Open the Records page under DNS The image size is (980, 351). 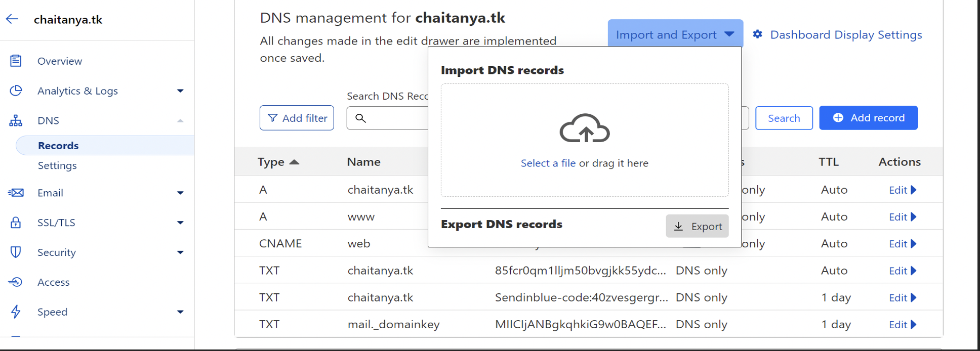pos(58,145)
